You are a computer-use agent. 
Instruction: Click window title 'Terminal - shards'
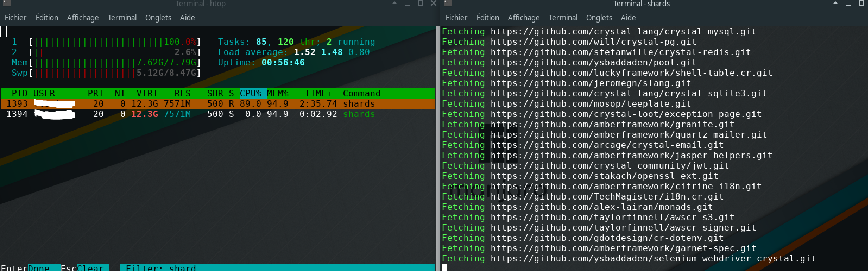(641, 4)
